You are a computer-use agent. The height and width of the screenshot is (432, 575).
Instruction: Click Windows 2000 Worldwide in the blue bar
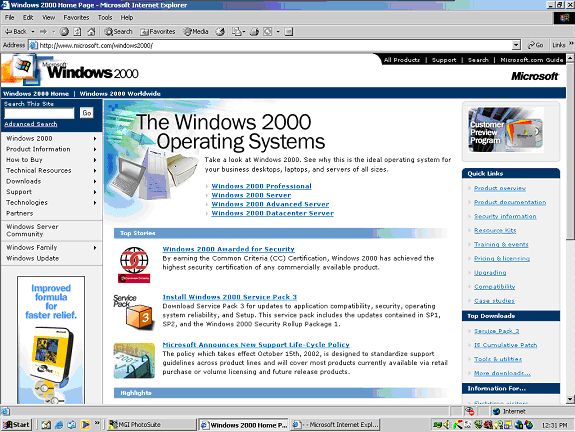point(120,94)
